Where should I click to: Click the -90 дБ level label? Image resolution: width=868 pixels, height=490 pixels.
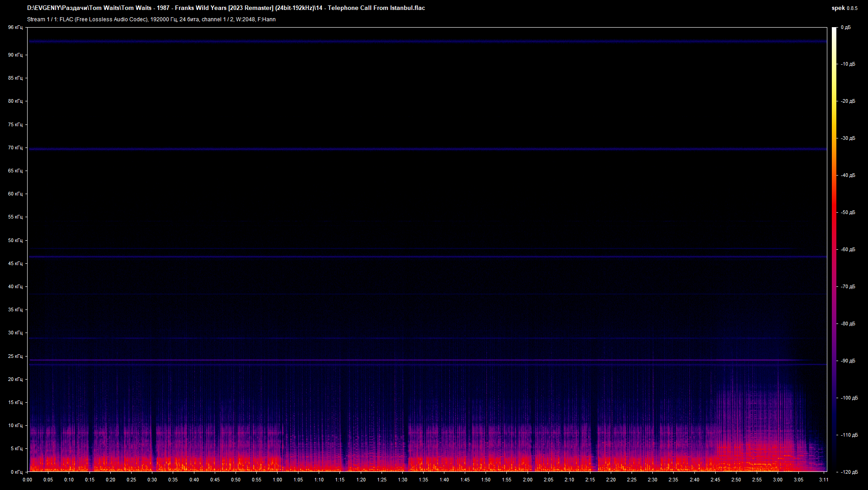(x=848, y=361)
